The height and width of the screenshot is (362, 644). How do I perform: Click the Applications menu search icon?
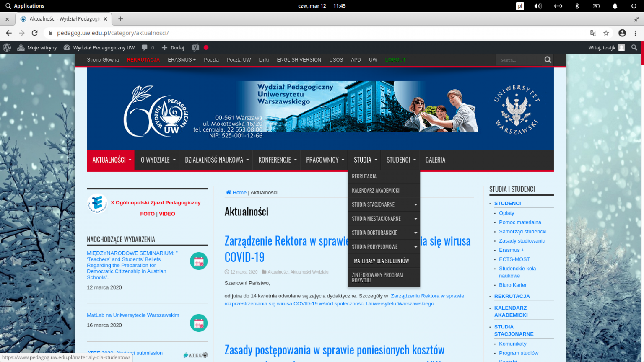[x=8, y=6]
